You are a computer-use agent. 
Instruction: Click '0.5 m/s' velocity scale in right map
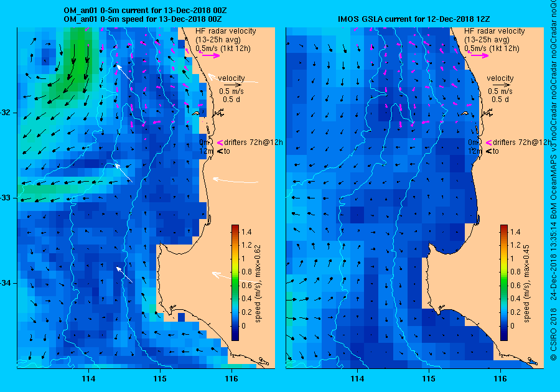500,91
